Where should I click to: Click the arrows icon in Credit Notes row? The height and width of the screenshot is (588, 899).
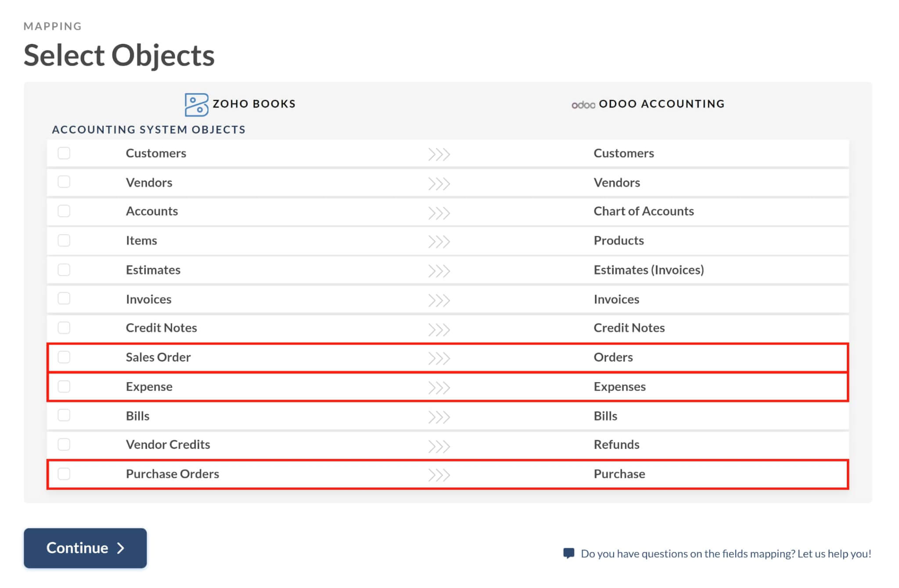point(439,330)
